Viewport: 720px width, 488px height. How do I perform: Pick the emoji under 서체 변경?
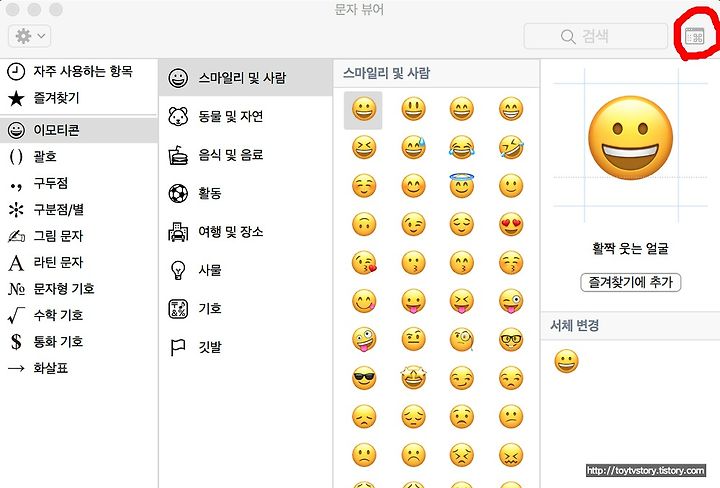pyautogui.click(x=566, y=361)
